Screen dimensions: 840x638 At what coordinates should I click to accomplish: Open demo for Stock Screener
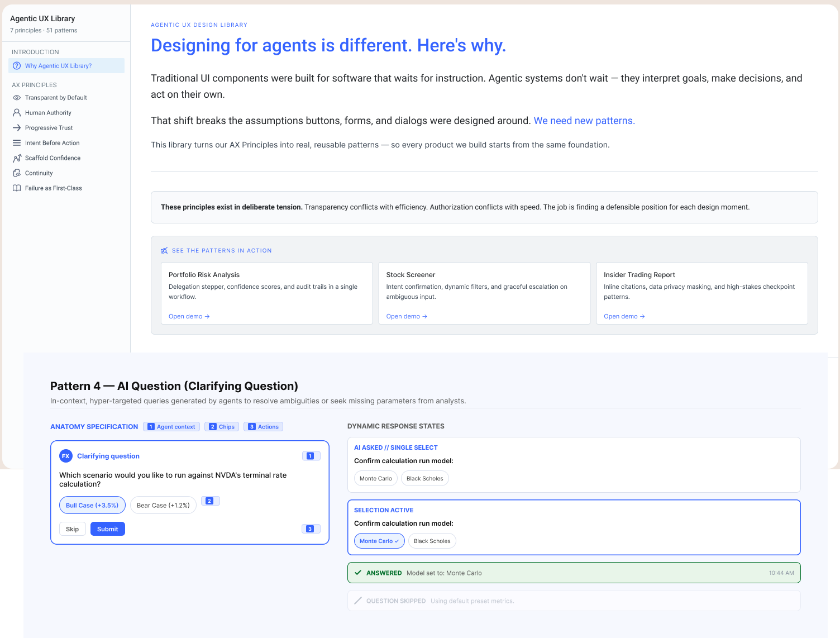point(407,316)
